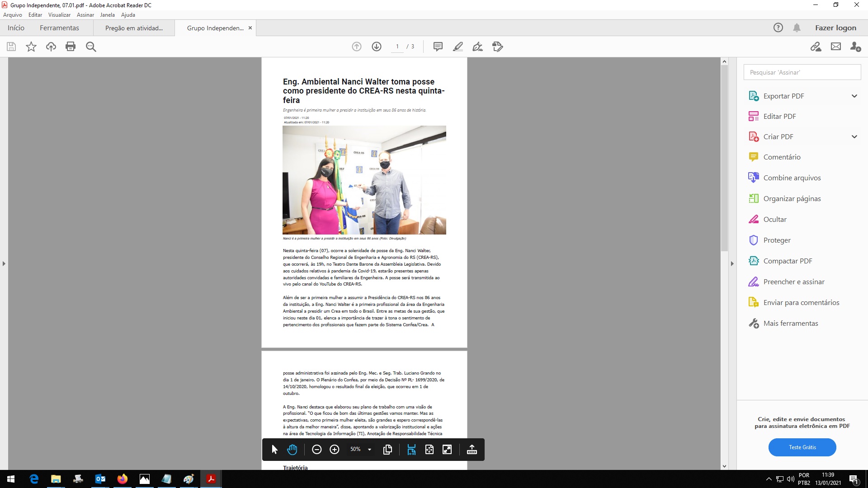Add the document to starred favorites
The image size is (868, 488).
(31, 47)
